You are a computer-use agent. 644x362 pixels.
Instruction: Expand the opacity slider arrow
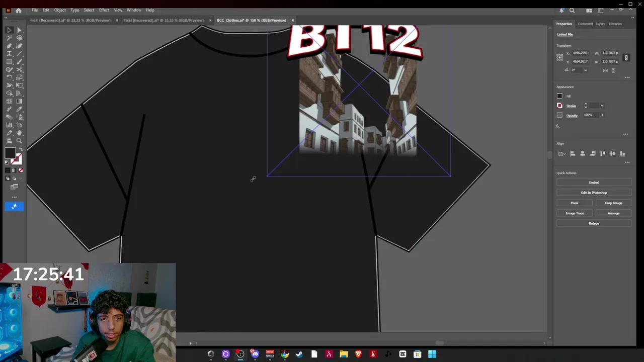click(x=602, y=115)
